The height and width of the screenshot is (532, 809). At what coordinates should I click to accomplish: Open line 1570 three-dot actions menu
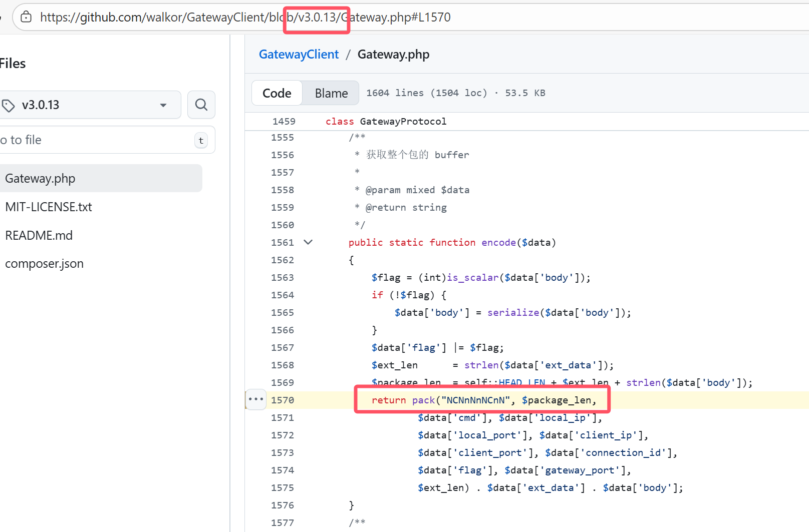tap(255, 399)
